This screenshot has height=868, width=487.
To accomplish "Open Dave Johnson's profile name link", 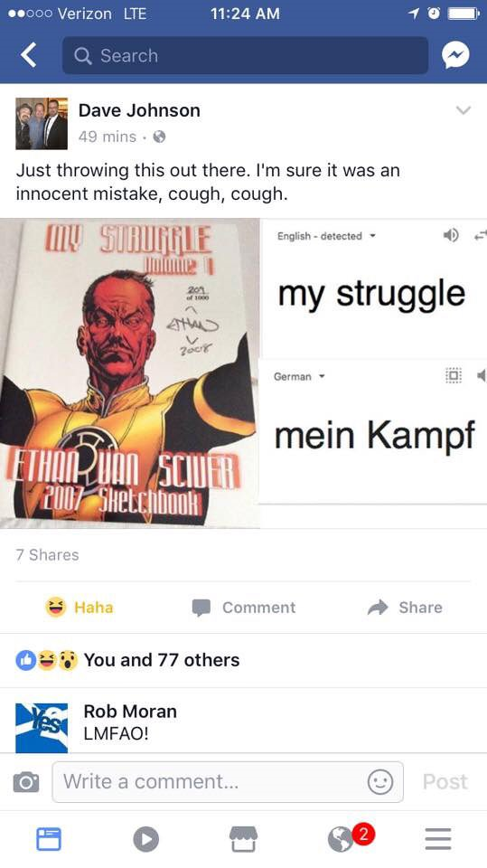I will 139,110.
